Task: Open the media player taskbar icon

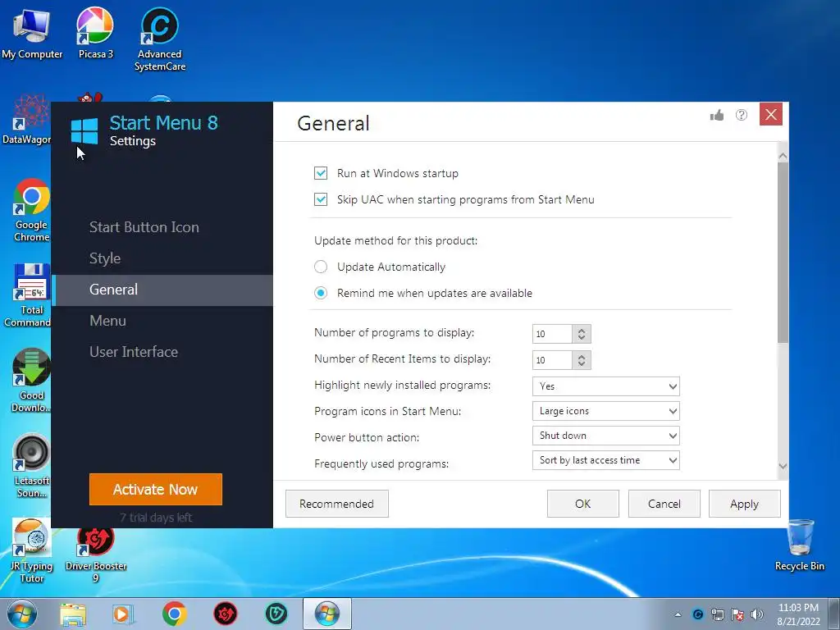Action: pyautogui.click(x=123, y=614)
